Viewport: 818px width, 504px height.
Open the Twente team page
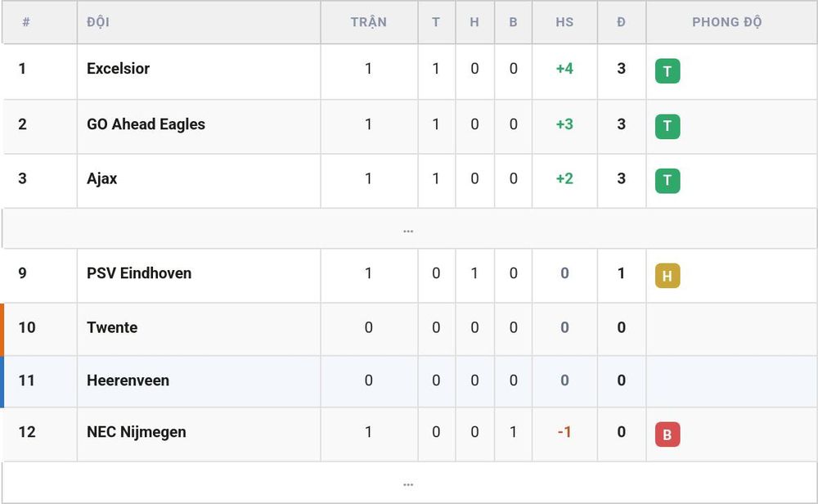pos(112,327)
